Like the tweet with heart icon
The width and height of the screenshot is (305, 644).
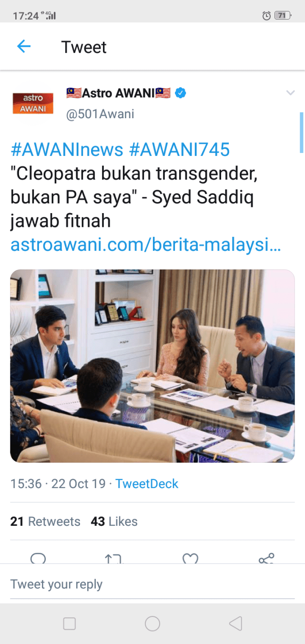click(190, 559)
